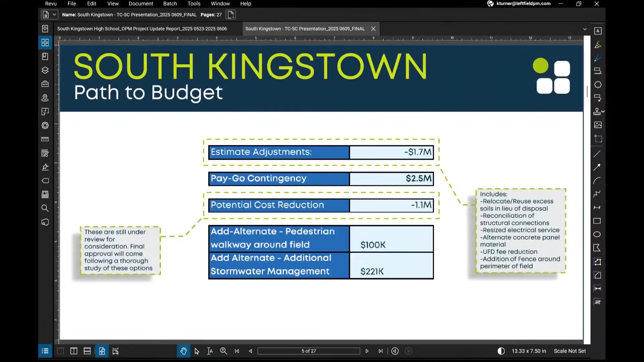Go to next page
644x362 pixels.
click(x=367, y=351)
